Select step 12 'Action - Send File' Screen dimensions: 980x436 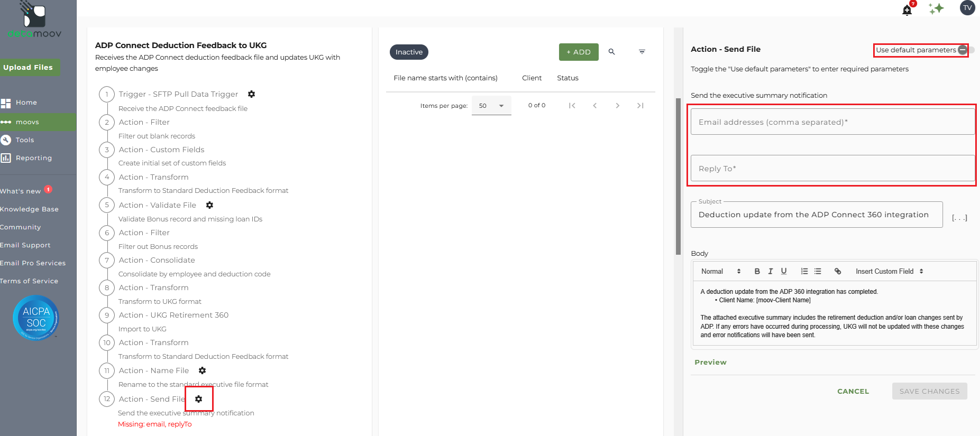point(152,399)
